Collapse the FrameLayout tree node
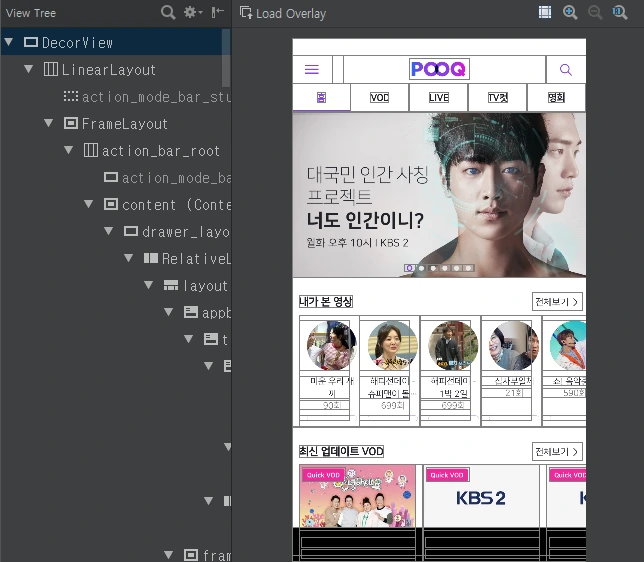The height and width of the screenshot is (562, 644). coord(48,123)
